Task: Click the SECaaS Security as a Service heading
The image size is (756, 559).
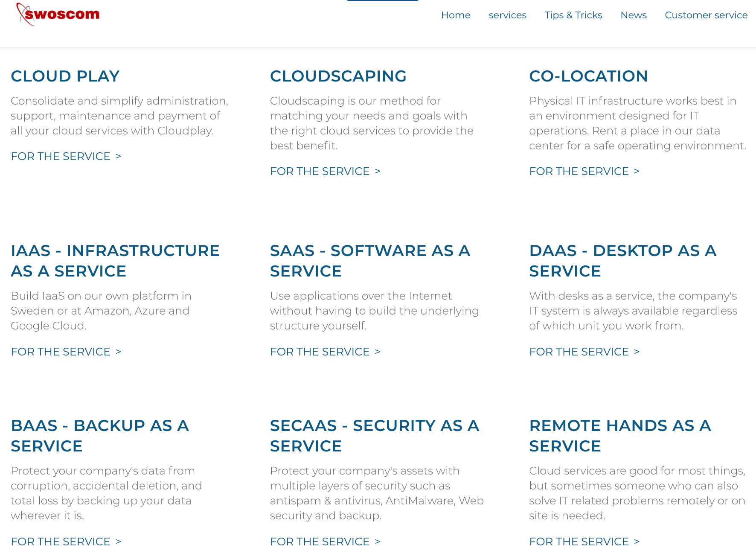Action: (x=375, y=436)
